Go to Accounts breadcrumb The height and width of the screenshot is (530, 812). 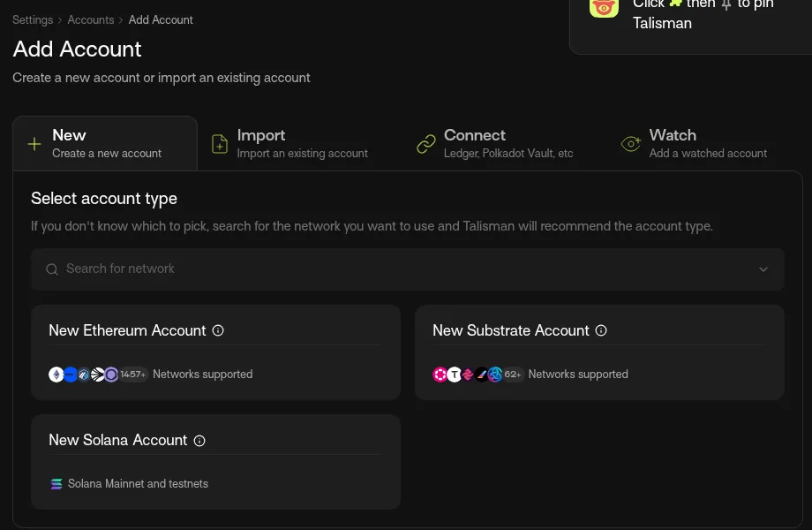(91, 19)
